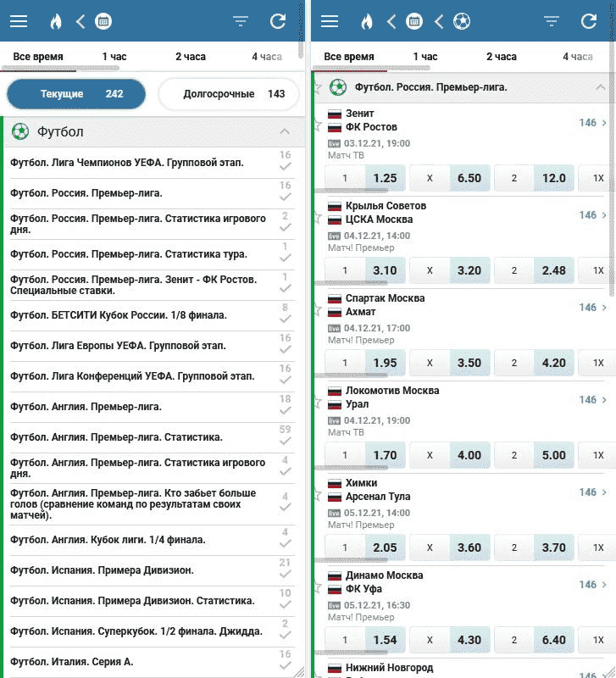Open hamburger menu in right panel

pyautogui.click(x=330, y=21)
